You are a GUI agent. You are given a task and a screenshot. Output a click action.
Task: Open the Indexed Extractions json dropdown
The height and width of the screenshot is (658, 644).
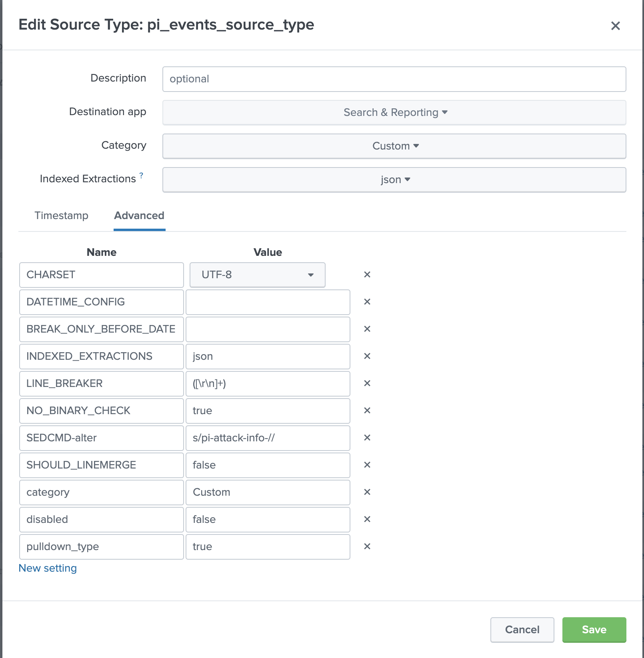[394, 179]
